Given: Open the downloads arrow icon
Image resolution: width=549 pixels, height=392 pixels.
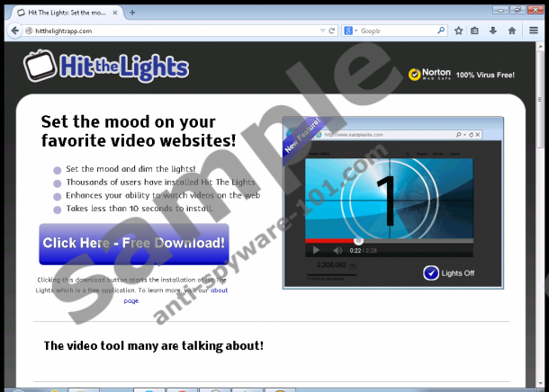Looking at the screenshot, I should pos(492,31).
